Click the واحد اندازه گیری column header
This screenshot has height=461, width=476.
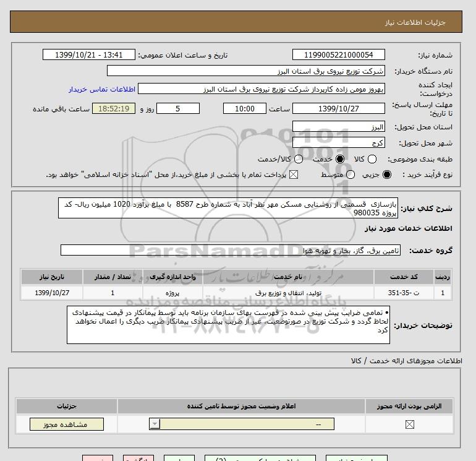pos(172,277)
